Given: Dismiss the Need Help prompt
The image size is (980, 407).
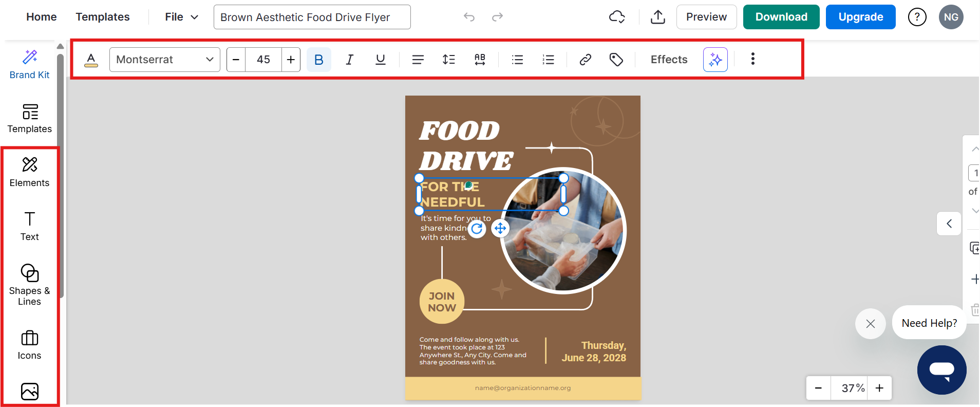Looking at the screenshot, I should click(x=871, y=324).
